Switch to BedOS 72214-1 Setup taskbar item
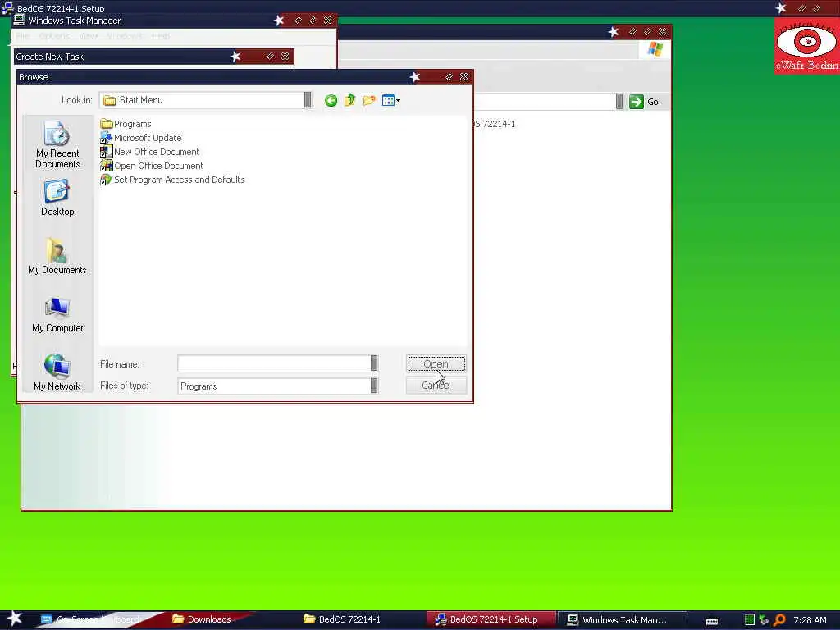 491,619
